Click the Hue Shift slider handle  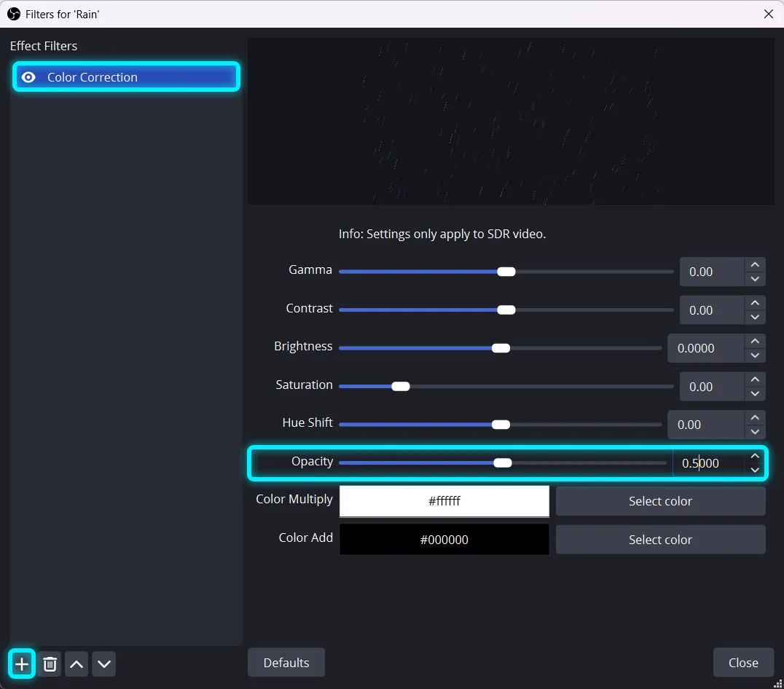(501, 425)
